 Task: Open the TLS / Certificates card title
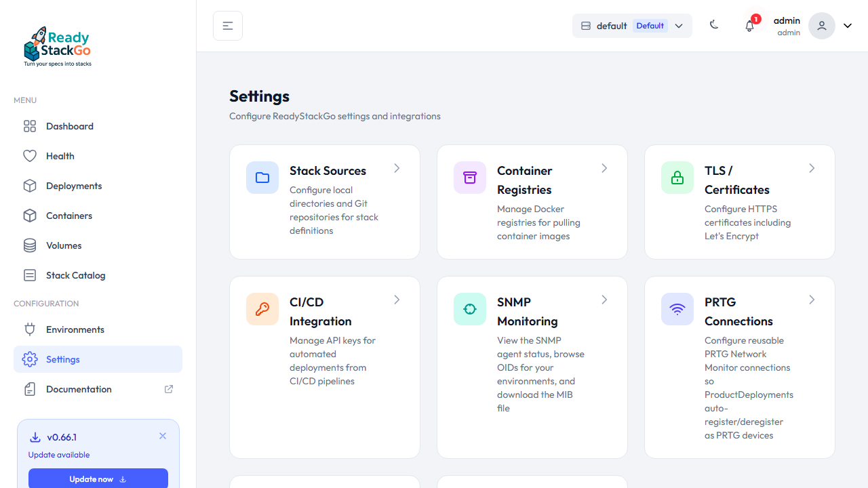click(737, 180)
